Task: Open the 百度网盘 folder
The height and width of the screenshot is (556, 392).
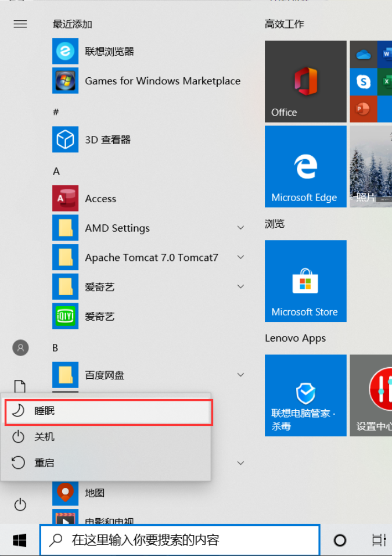Action: pos(149,375)
